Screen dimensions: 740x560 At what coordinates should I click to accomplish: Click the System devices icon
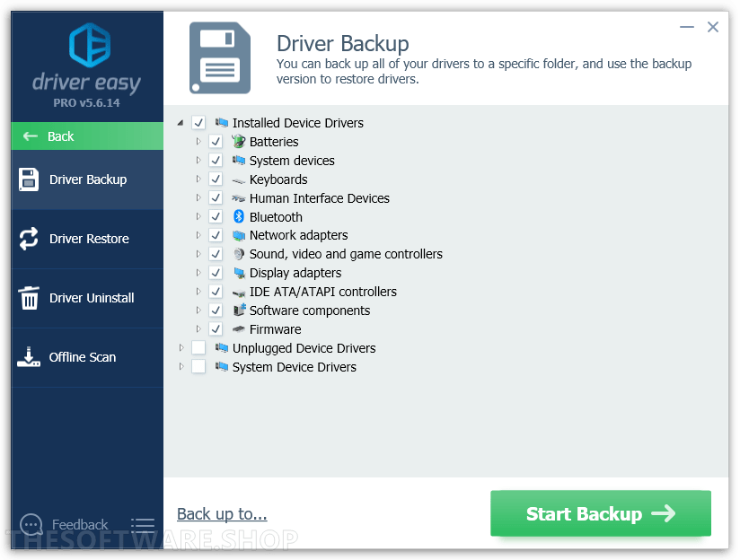239,161
